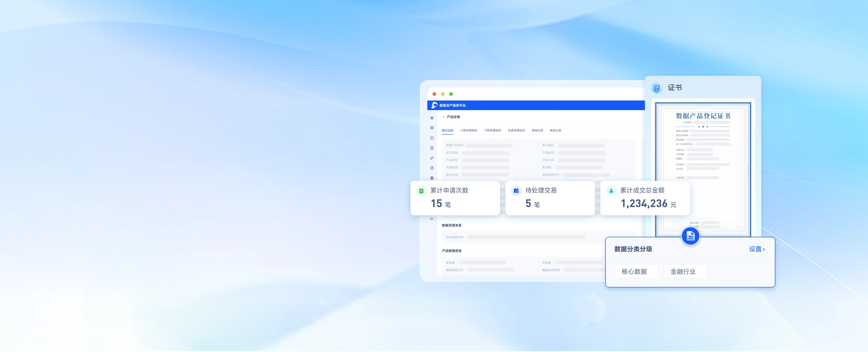
Task: Switch to the 入网申请信息 tab
Action: (x=468, y=131)
